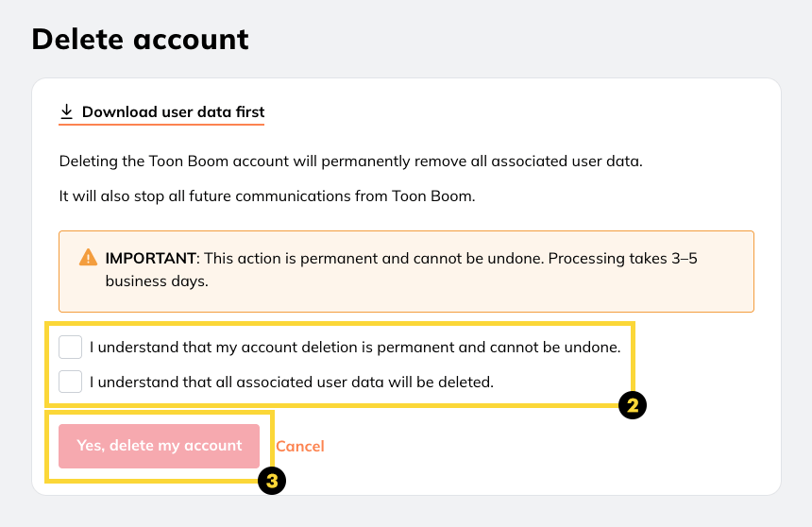This screenshot has width=812, height=527.
Task: Click text about stopping future communications
Action: coord(267,196)
